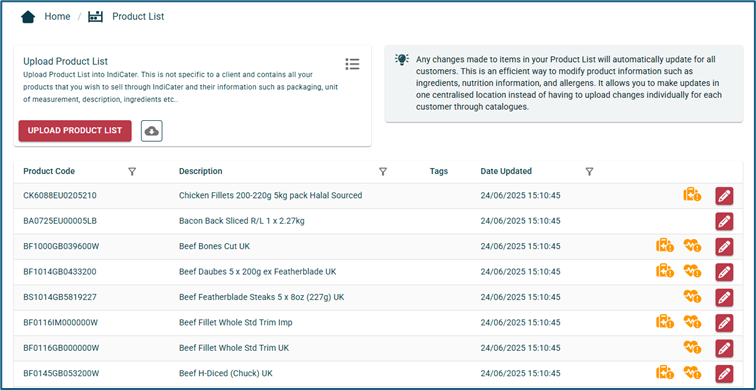Select product code BF0116IM000000W
Screen dimensions: 756x390
click(x=61, y=323)
